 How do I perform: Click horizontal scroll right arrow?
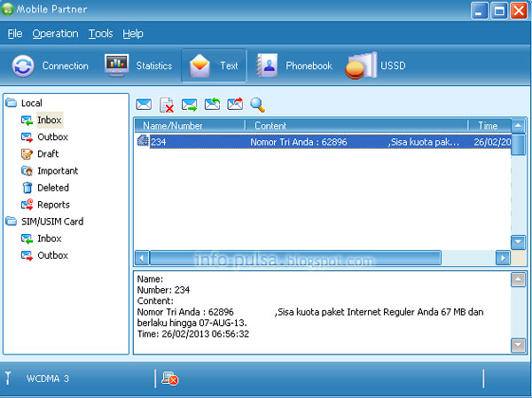(x=503, y=258)
